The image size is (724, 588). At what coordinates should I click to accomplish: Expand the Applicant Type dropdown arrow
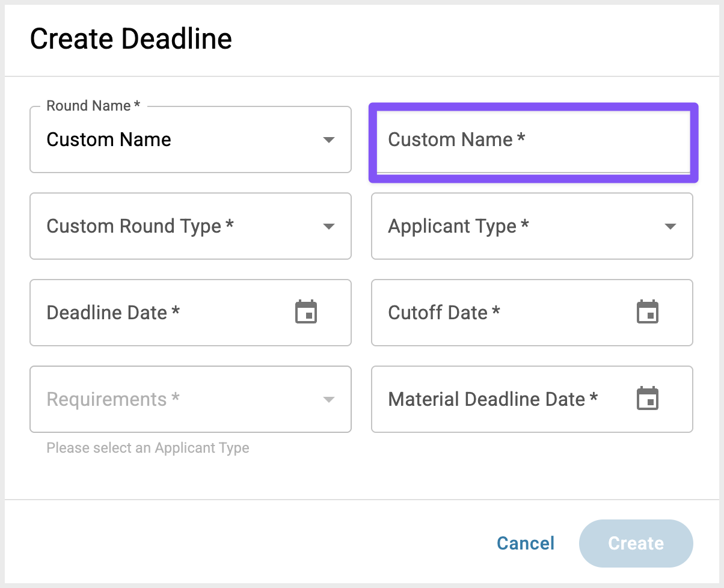click(x=670, y=226)
